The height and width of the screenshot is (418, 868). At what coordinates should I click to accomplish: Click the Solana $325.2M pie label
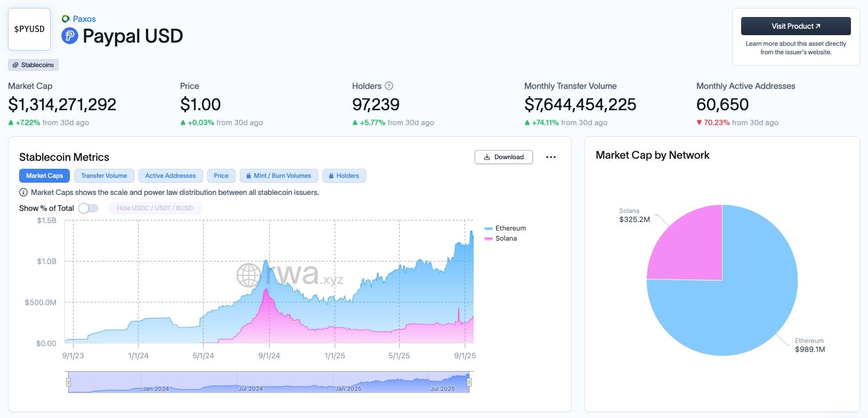[x=634, y=215]
